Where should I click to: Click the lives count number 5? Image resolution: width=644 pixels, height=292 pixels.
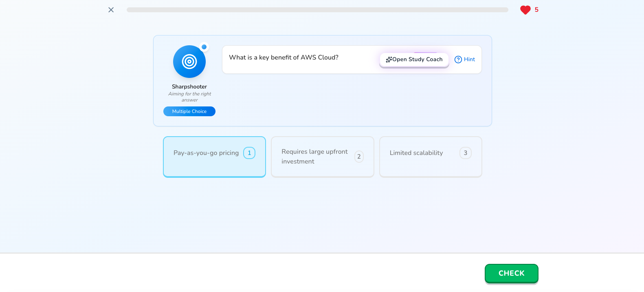[536, 10]
